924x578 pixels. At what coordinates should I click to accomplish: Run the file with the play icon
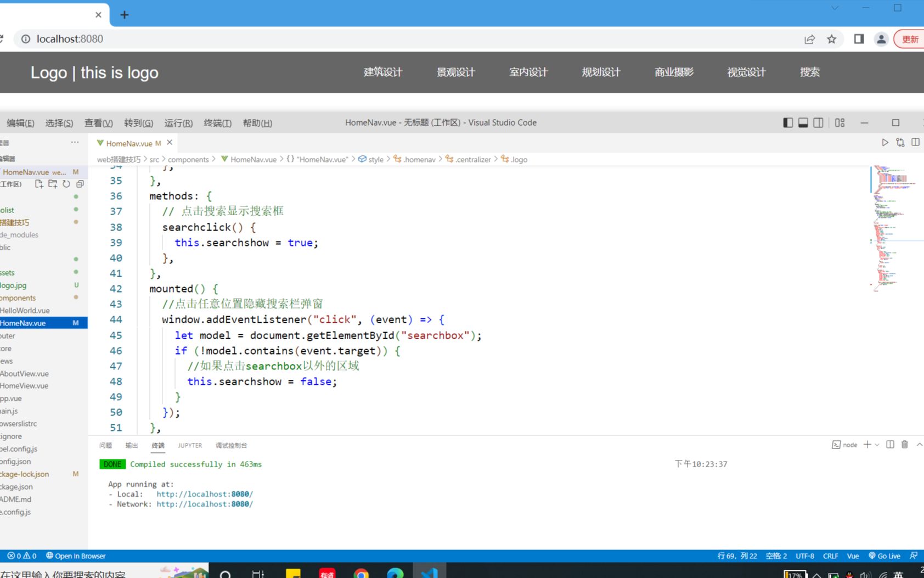(x=885, y=142)
